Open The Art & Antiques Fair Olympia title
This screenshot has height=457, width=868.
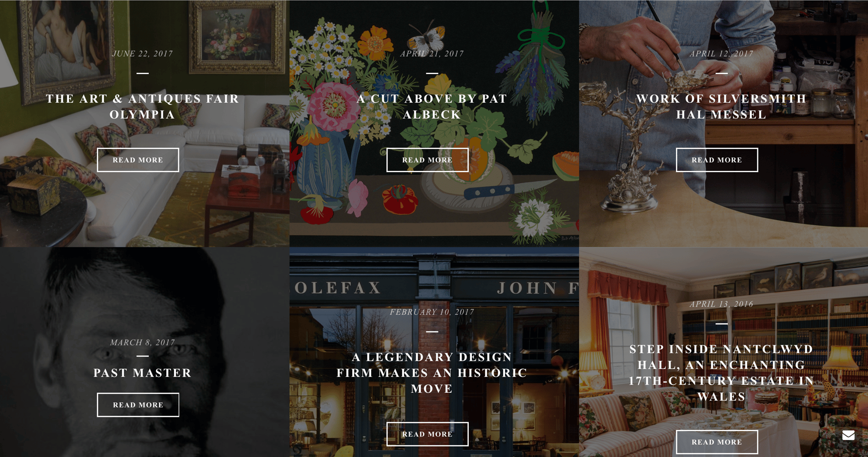[x=142, y=107]
